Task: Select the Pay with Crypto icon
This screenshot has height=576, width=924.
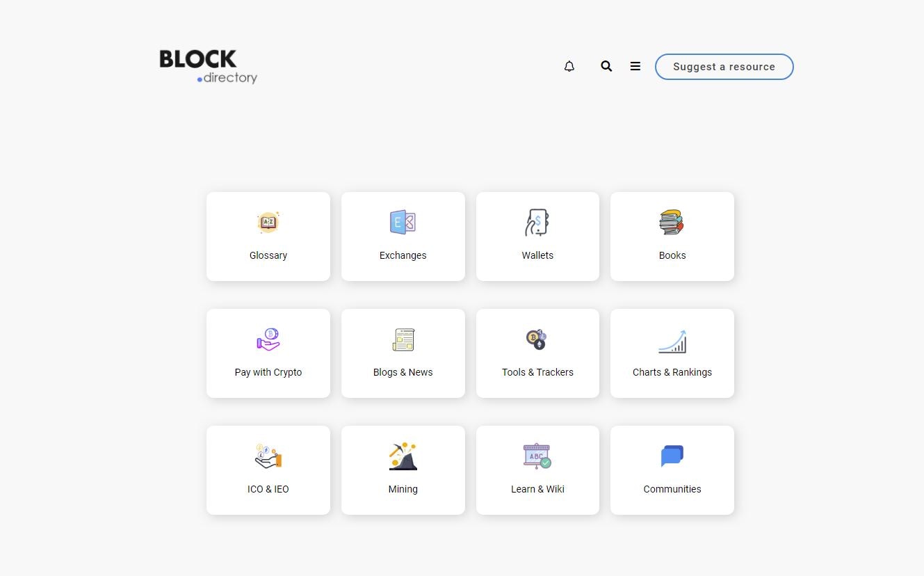Action: pos(268,339)
